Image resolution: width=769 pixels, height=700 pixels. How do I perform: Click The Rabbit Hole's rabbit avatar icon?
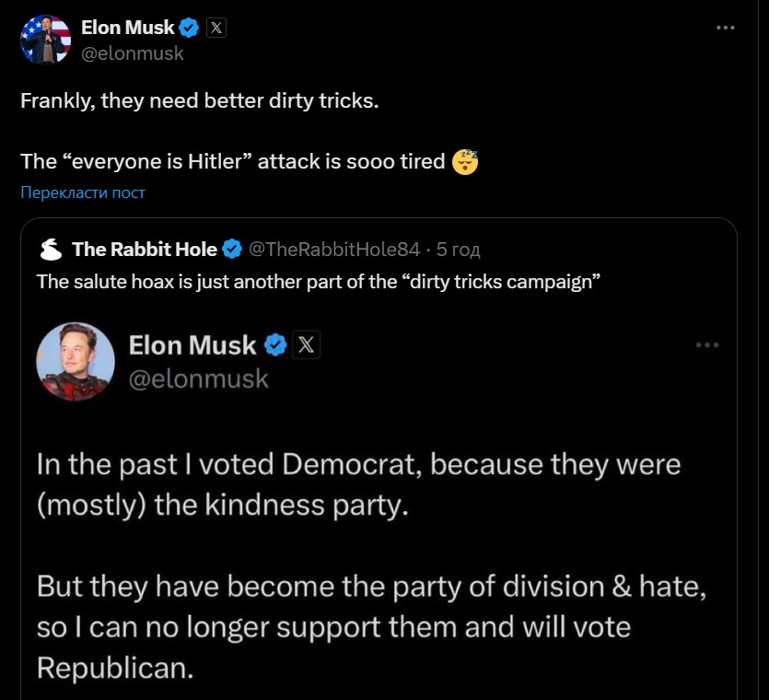(52, 249)
